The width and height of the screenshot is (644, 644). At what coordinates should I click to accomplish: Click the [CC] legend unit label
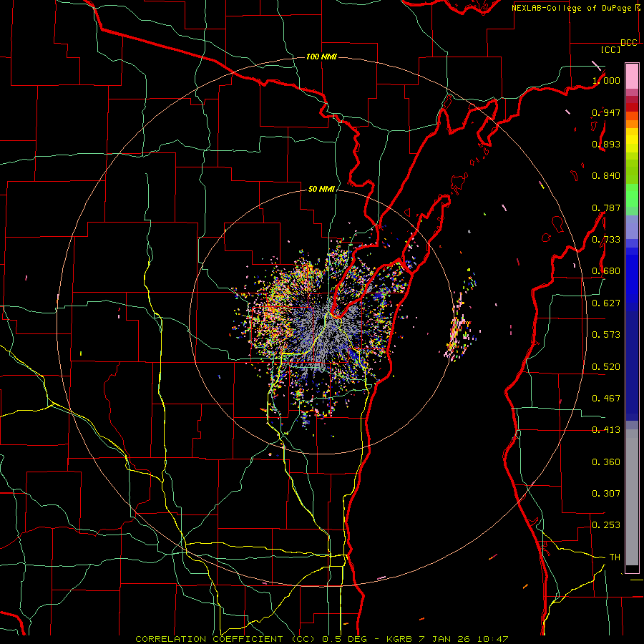pyautogui.click(x=611, y=49)
